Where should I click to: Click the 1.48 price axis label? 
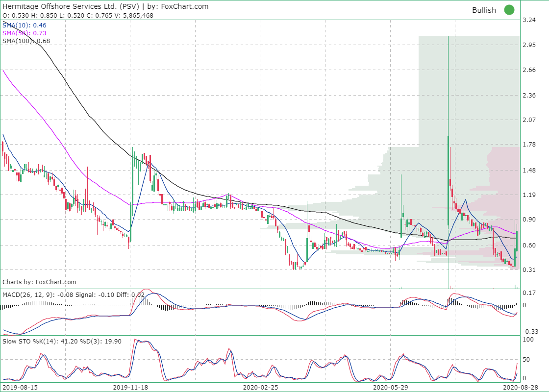click(x=529, y=170)
